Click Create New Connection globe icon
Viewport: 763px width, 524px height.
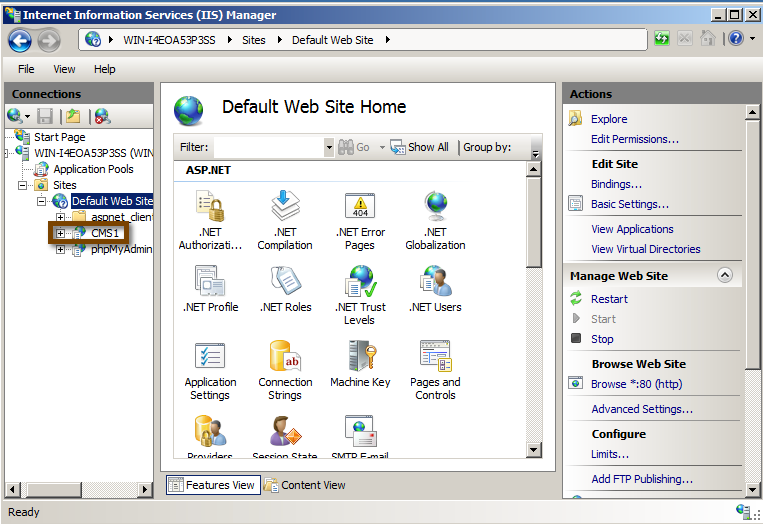coord(15,116)
